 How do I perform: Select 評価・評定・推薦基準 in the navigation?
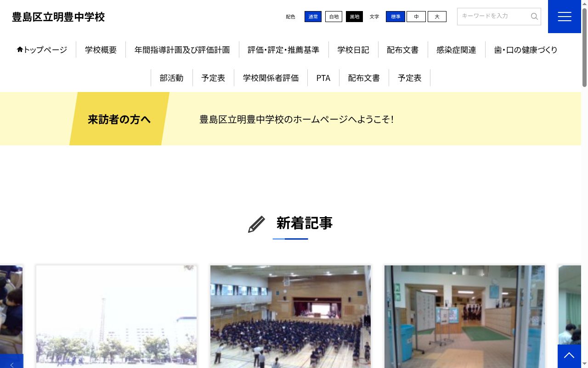click(283, 50)
